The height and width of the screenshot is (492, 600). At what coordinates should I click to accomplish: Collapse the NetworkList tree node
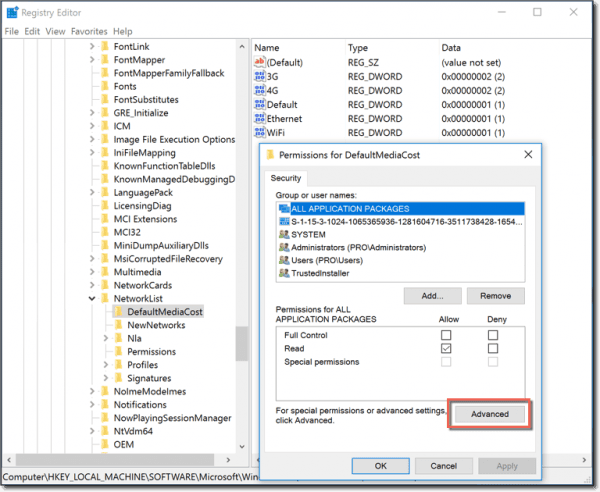click(92, 298)
